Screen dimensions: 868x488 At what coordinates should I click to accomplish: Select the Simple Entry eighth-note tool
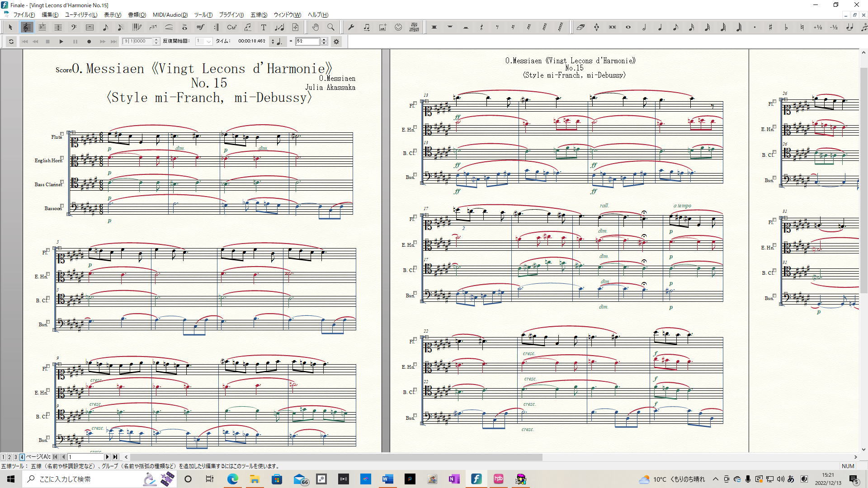point(105,27)
